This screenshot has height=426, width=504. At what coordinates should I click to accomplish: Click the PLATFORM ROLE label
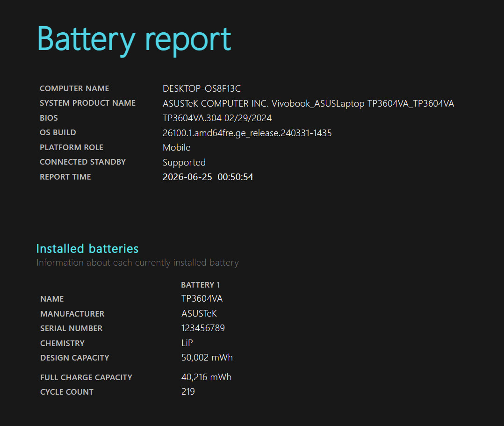click(72, 147)
